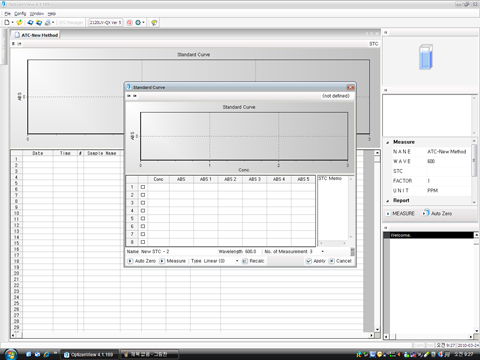Open the No. of Measurement dropdown
This screenshot has height=360, width=480.
[322, 251]
